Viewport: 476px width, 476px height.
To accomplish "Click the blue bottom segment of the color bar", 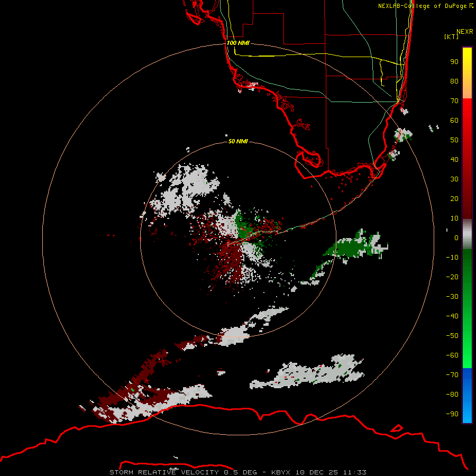I will (x=467, y=395).
